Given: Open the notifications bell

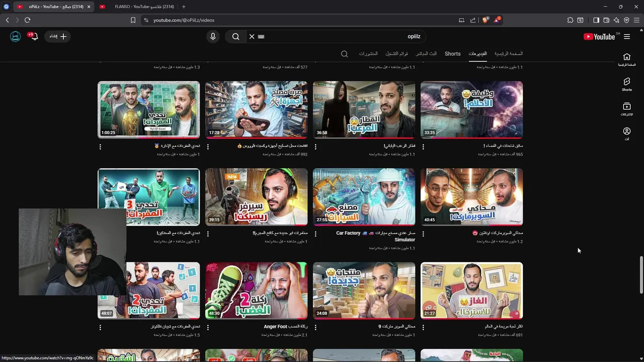Looking at the screenshot, I should coord(33,36).
